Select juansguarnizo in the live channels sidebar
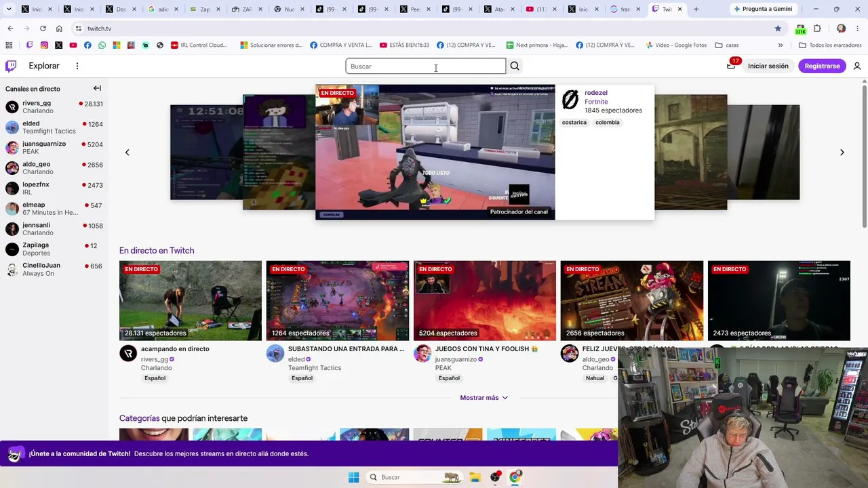This screenshot has height=488, width=868. (54, 148)
